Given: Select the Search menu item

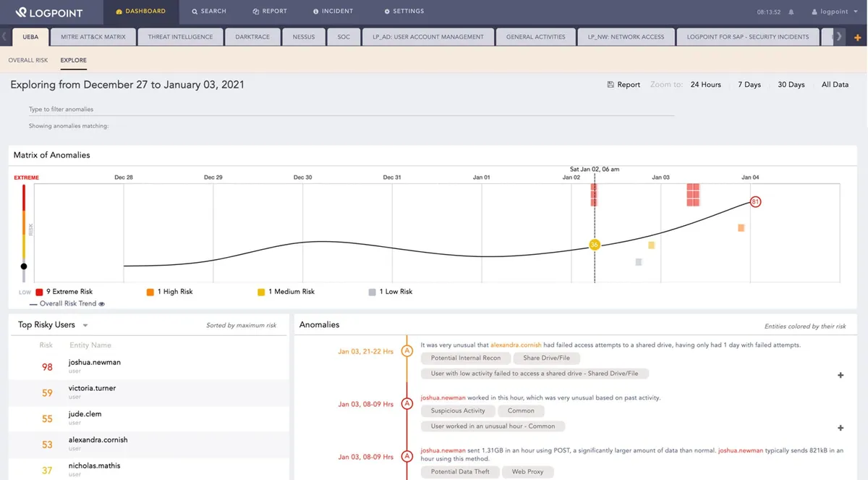Looking at the screenshot, I should (209, 12).
